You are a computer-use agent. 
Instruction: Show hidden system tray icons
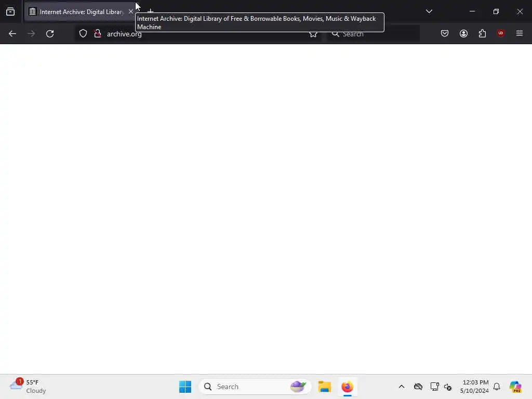tap(402, 387)
